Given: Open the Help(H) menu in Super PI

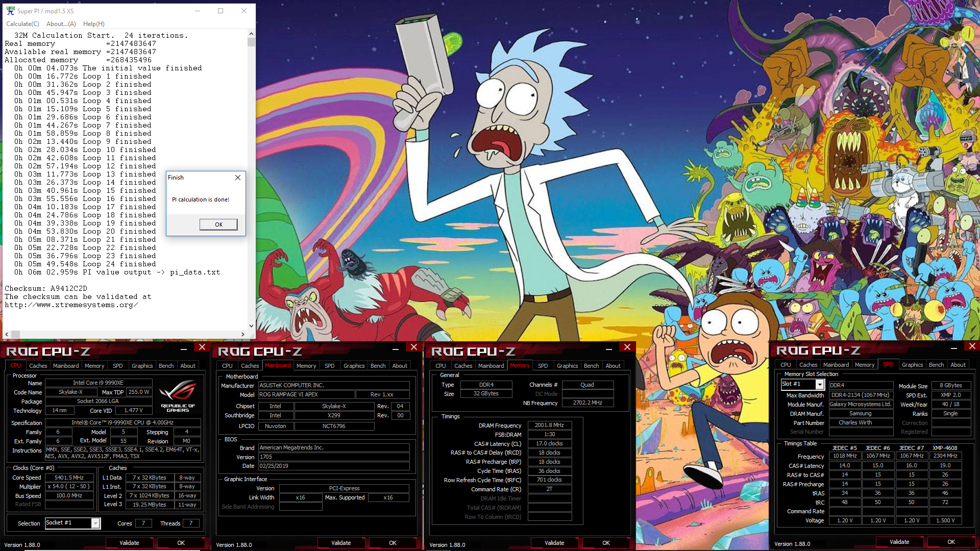Looking at the screenshot, I should tap(94, 24).
